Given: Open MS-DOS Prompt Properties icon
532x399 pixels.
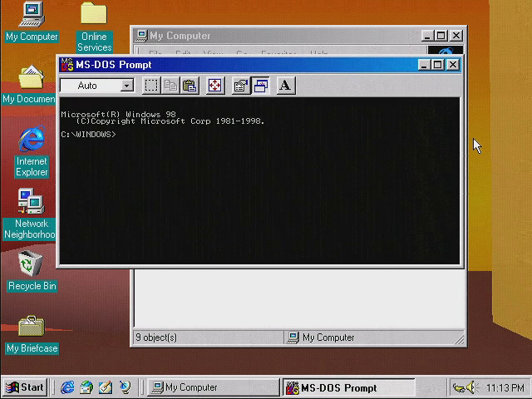Looking at the screenshot, I should 241,86.
